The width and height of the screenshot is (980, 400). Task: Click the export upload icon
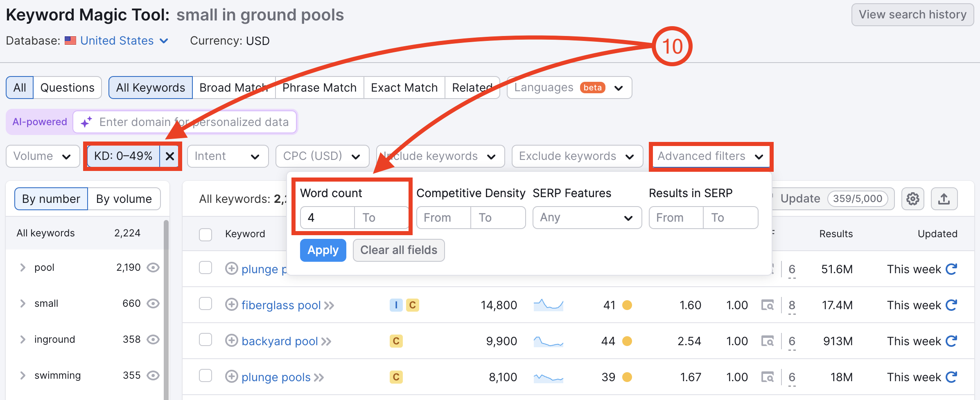[944, 199]
